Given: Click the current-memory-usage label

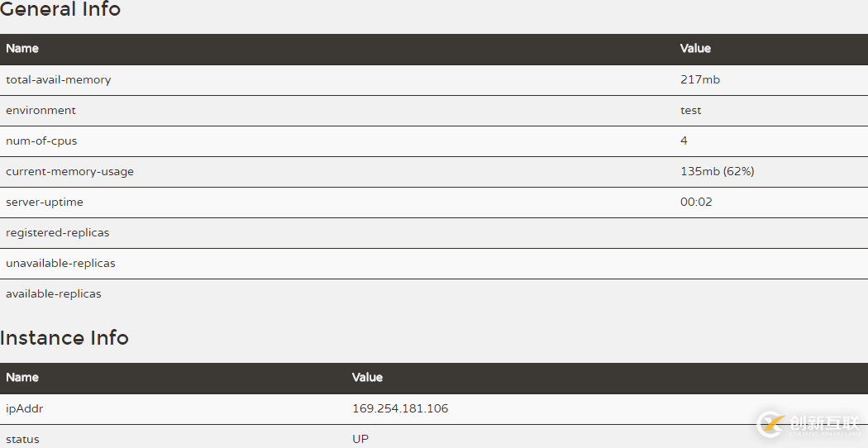Looking at the screenshot, I should click(x=69, y=172).
